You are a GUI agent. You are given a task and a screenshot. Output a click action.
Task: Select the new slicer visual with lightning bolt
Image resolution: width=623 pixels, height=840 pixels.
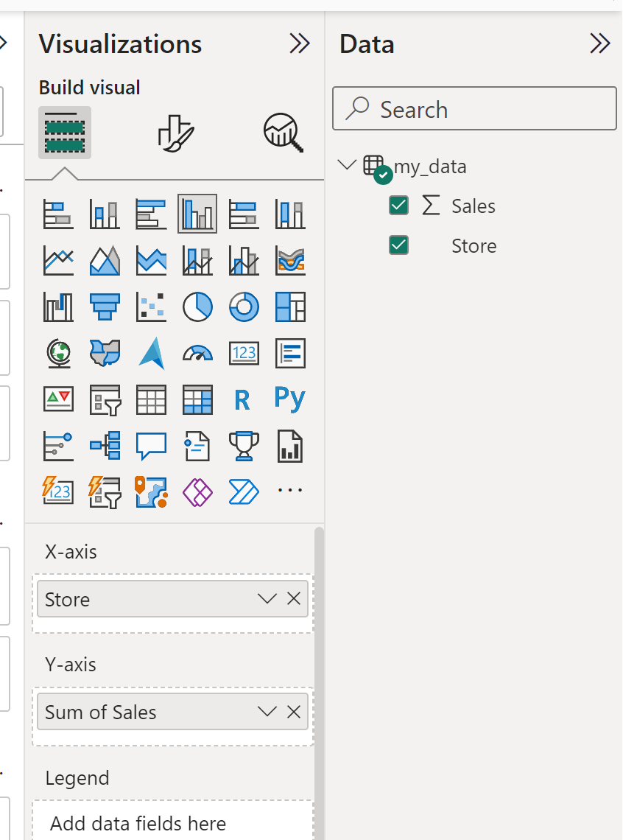coord(105,491)
